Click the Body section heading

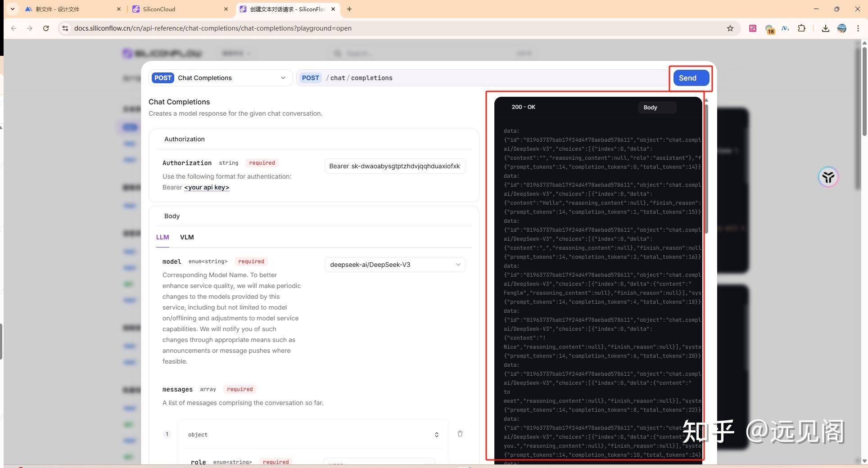tap(172, 216)
